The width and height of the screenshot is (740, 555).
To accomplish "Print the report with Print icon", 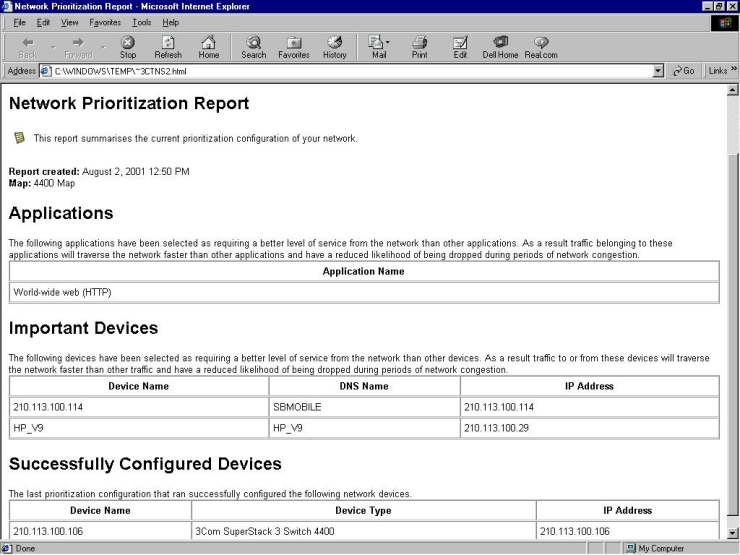I will click(x=419, y=44).
